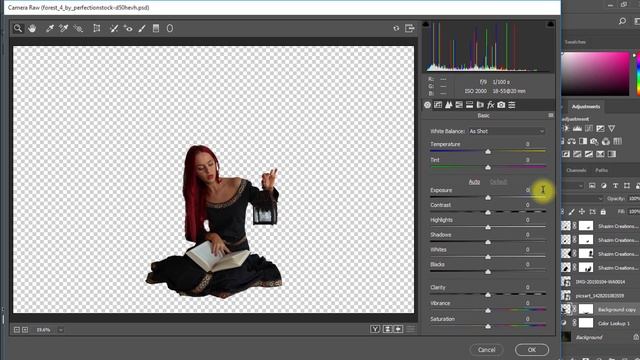Click the Shadows value field

tap(527, 235)
